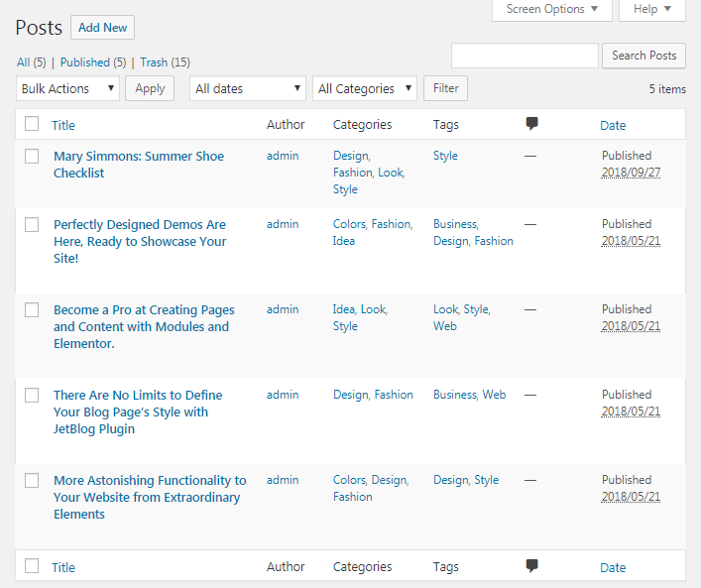701x588 pixels.
Task: Click the Search Posts button
Action: [643, 56]
